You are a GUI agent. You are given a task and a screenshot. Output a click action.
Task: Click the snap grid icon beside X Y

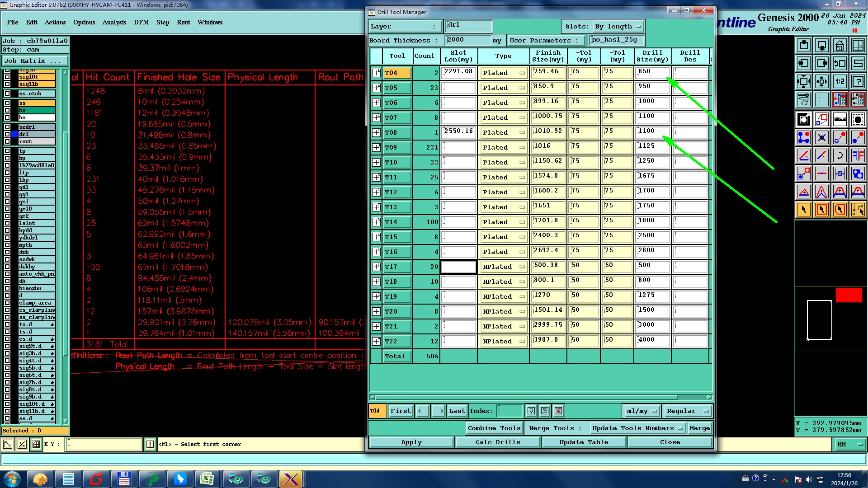tap(36, 444)
